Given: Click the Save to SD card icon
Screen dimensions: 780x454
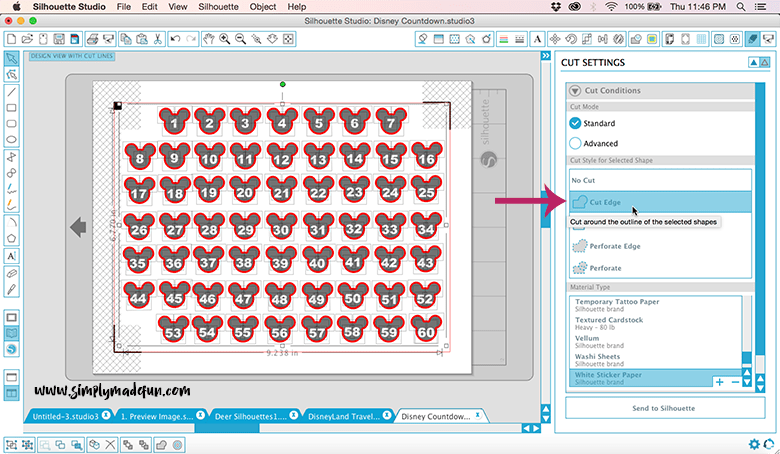Looking at the screenshot, I should point(75,39).
